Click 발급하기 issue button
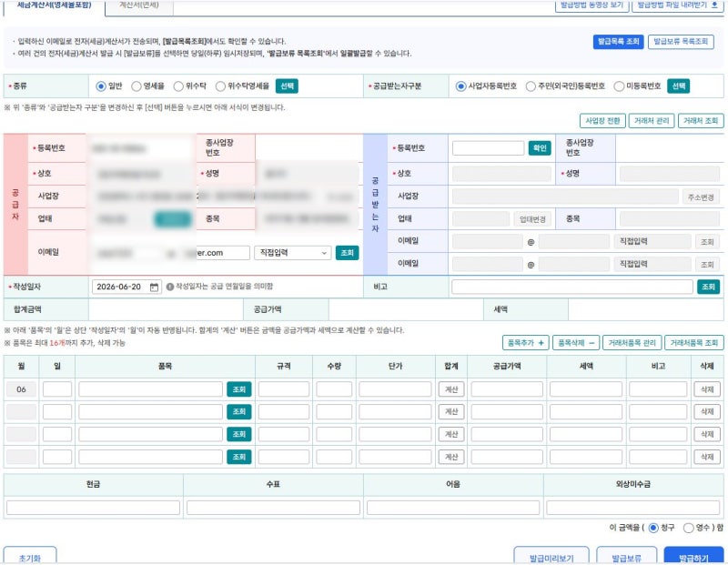The height and width of the screenshot is (565, 728). tap(693, 556)
